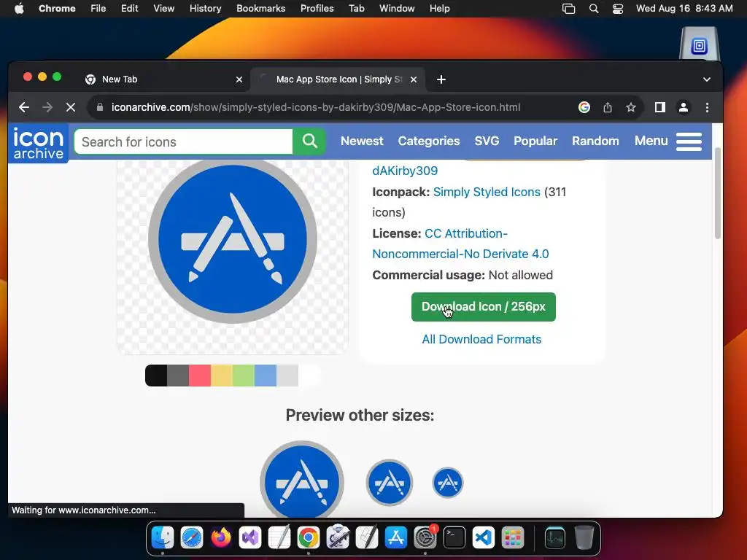Viewport: 747px width, 560px height.
Task: Open Random navigation link
Action: (x=595, y=141)
